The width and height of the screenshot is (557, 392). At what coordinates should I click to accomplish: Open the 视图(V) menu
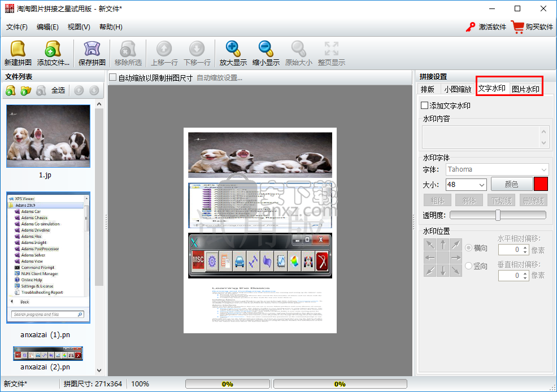[x=79, y=27]
